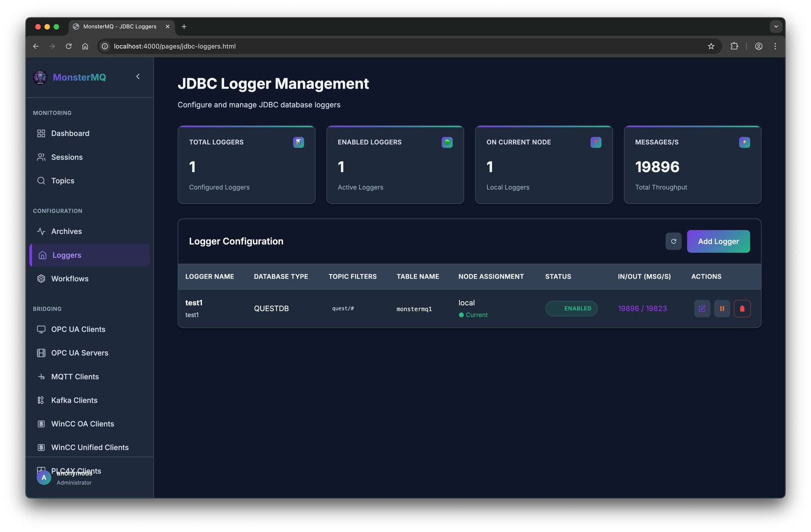Open the Topics browser
This screenshot has width=811, height=532.
(x=63, y=181)
